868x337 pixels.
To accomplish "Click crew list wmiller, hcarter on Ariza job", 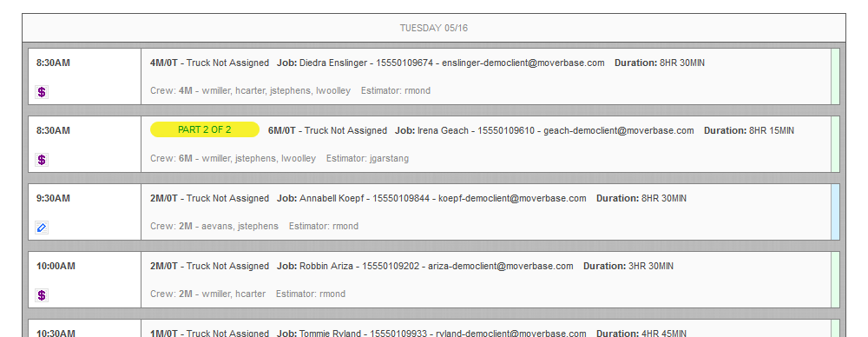I will point(233,294).
